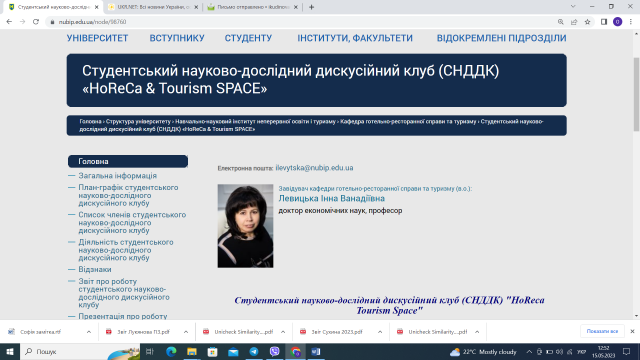640x360 pixels.
Task: Close the 'Письмо отправлено' tab
Action: [x=296, y=7]
